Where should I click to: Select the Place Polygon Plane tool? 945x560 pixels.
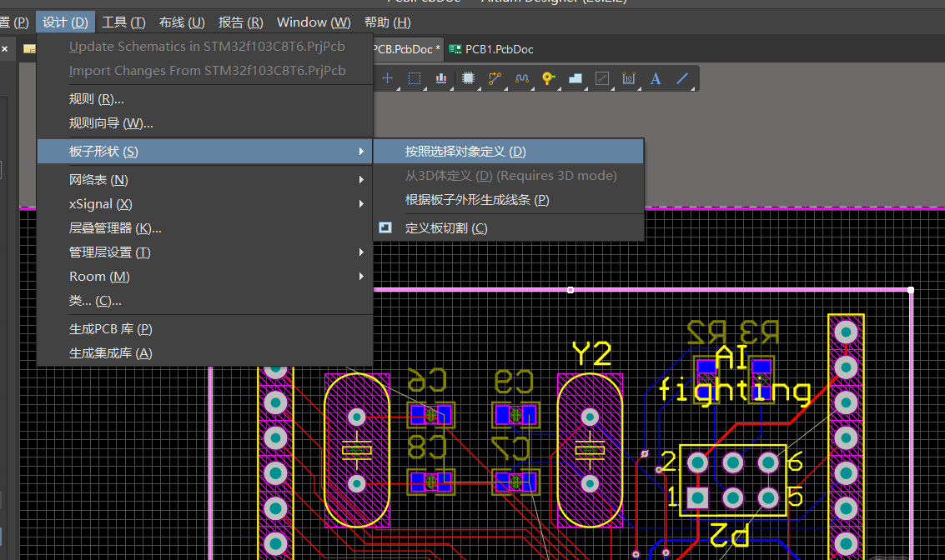point(575,78)
